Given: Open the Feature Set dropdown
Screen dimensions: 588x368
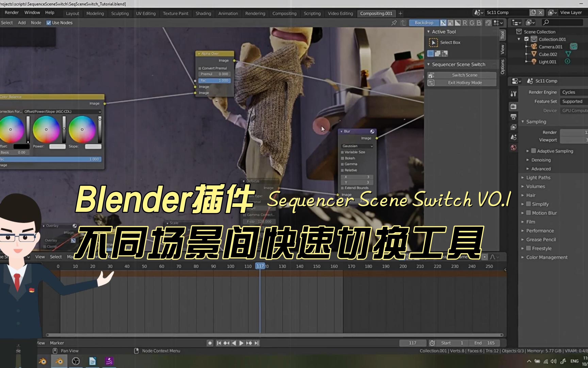Looking at the screenshot, I should click(x=574, y=102).
